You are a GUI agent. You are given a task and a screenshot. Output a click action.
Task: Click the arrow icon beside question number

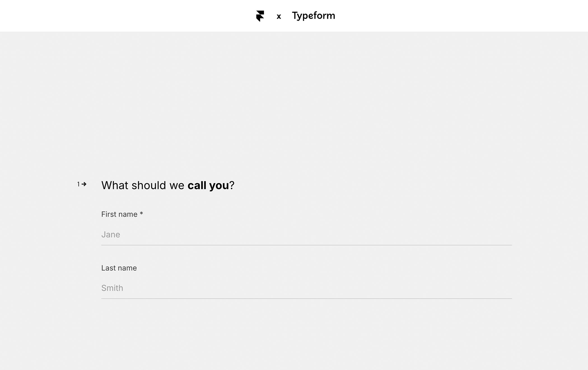[x=84, y=184]
